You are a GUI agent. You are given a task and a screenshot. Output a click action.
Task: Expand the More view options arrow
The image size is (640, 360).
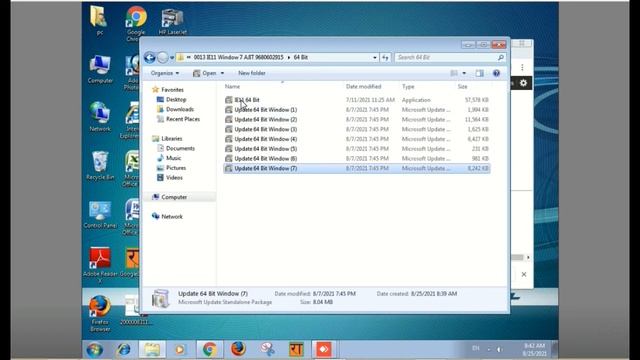[464, 73]
